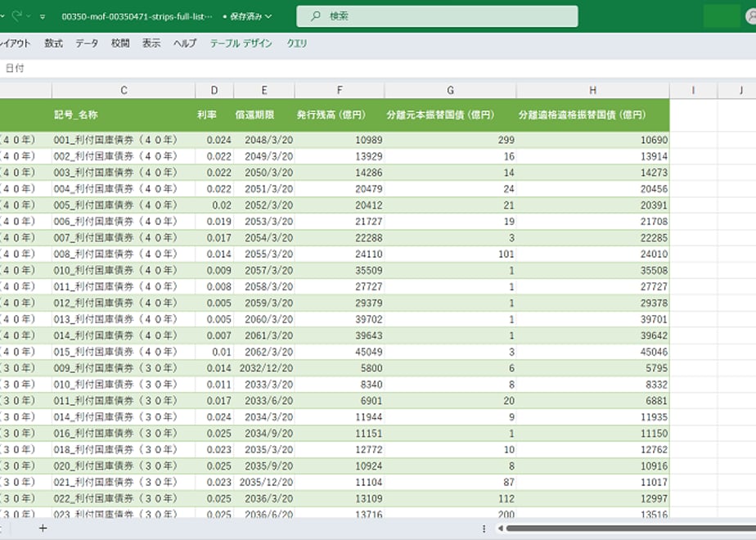The height and width of the screenshot is (540, 756).
Task: Click the Redo arrow icon in title bar
Action: (17, 16)
